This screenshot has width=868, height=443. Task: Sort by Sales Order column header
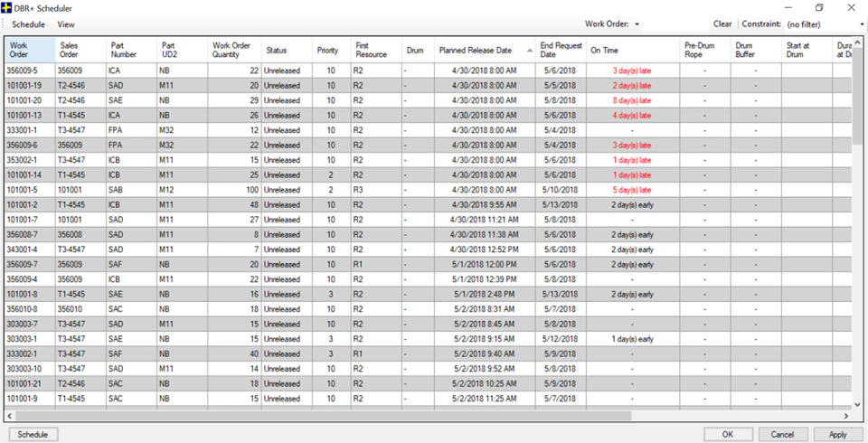pos(80,50)
